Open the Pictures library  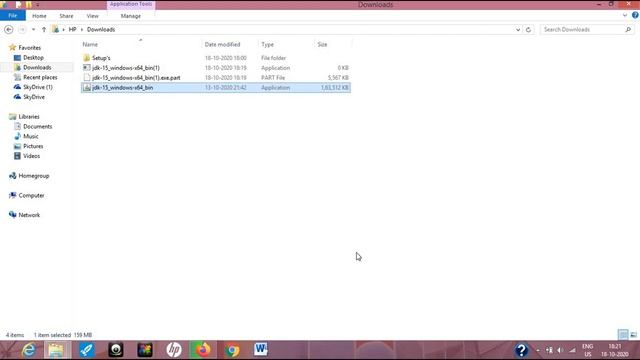click(x=33, y=146)
